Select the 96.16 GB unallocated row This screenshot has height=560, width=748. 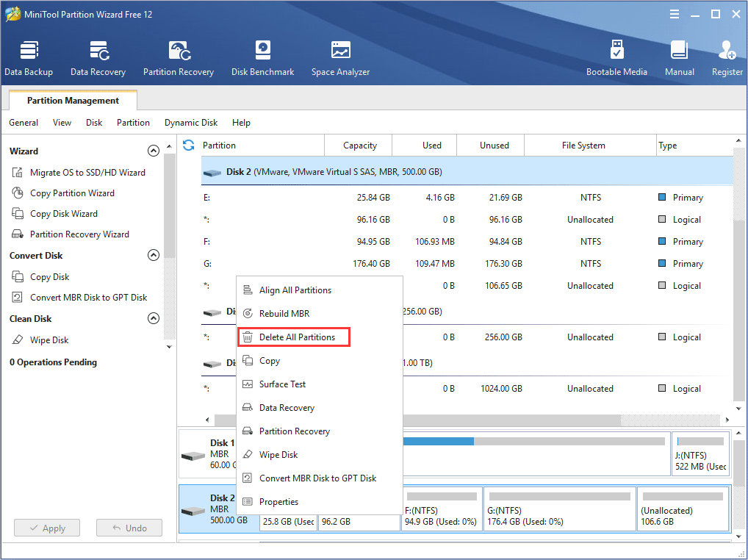[467, 220]
